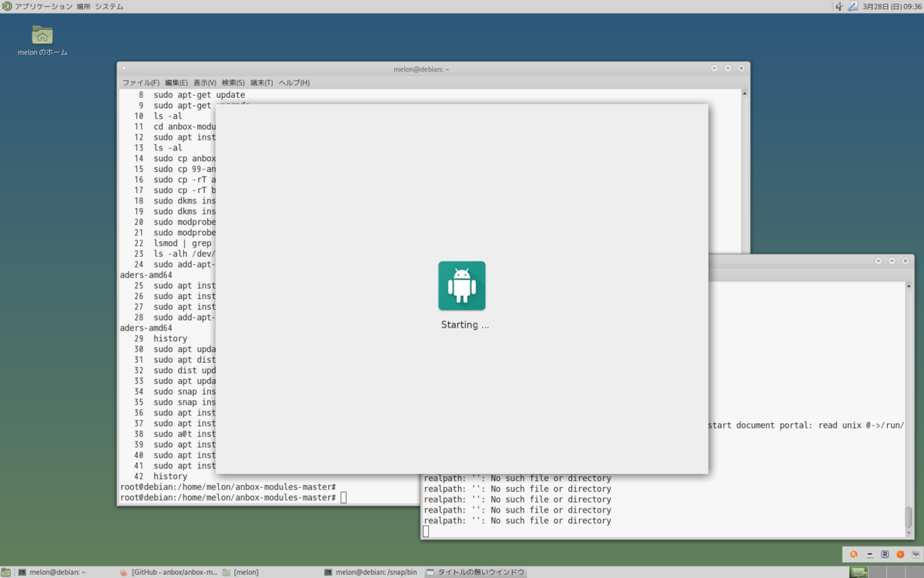This screenshot has height=578, width=924.
Task: Click the volume speaker icon in top panel
Action: pyautogui.click(x=839, y=6)
